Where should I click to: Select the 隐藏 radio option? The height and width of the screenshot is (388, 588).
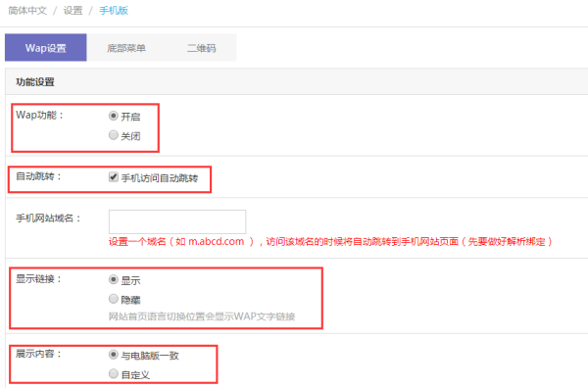tap(114, 299)
